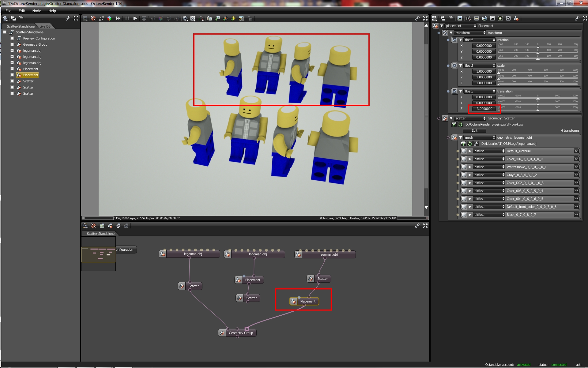The height and width of the screenshot is (368, 588).
Task: Click the viewport lock icon
Action: click(250, 19)
